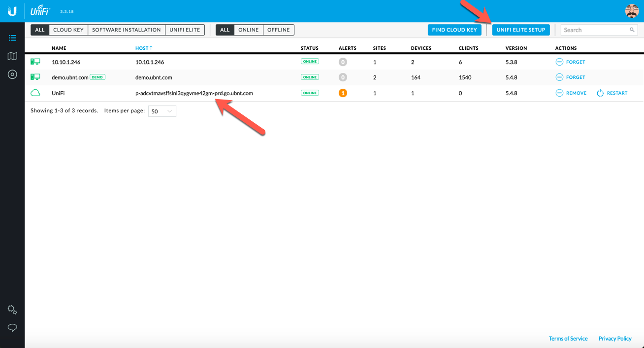Click gray alert badge in 10.10.1.246 row

(343, 62)
